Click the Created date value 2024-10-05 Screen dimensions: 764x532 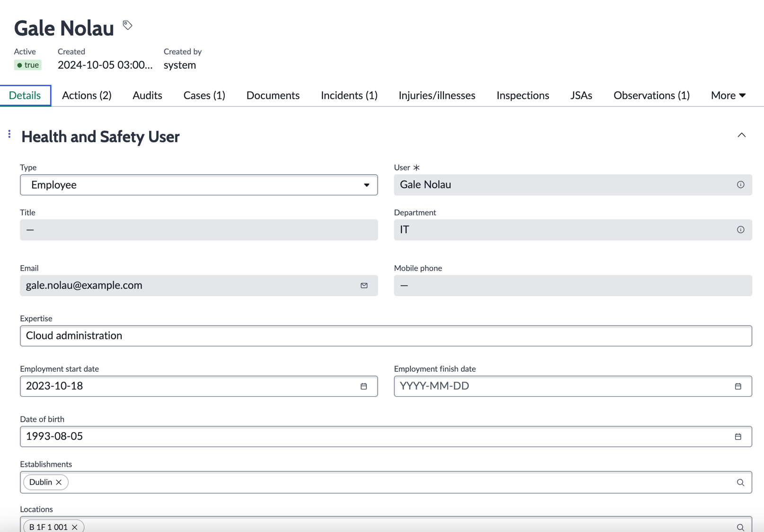point(105,65)
